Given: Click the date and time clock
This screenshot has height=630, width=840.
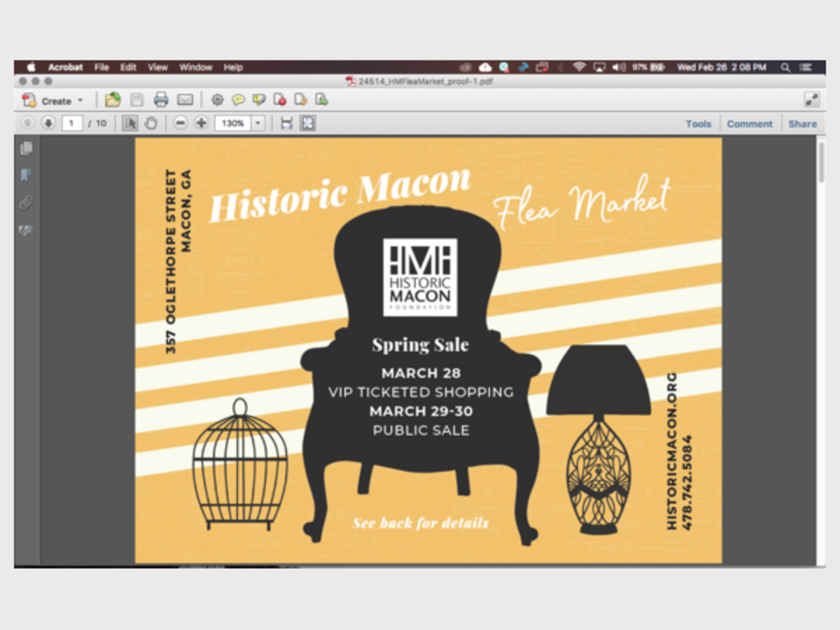Looking at the screenshot, I should pos(722,67).
